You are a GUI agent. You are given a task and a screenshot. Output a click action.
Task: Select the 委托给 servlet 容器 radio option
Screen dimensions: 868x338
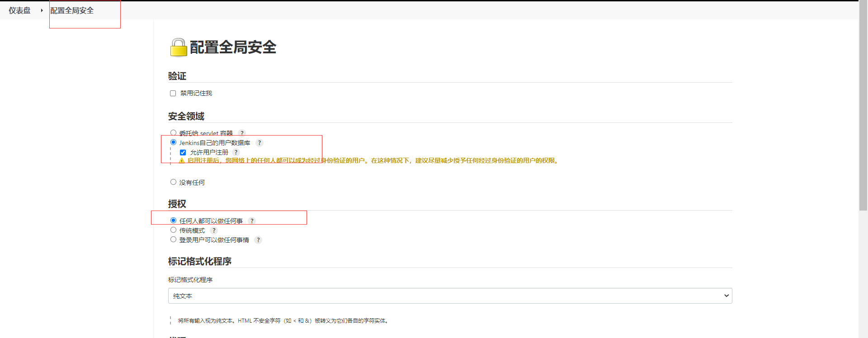pos(173,133)
